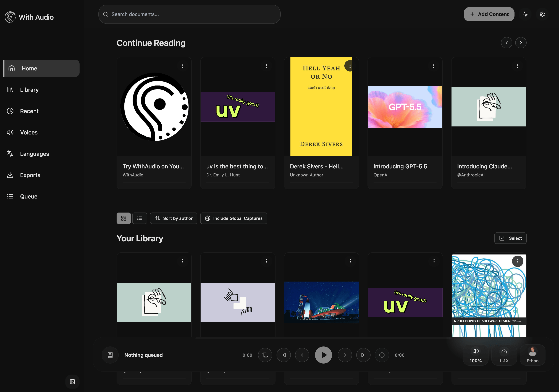This screenshot has height=392, width=559.
Task: Click the player seek progress bar
Action: [323, 338]
